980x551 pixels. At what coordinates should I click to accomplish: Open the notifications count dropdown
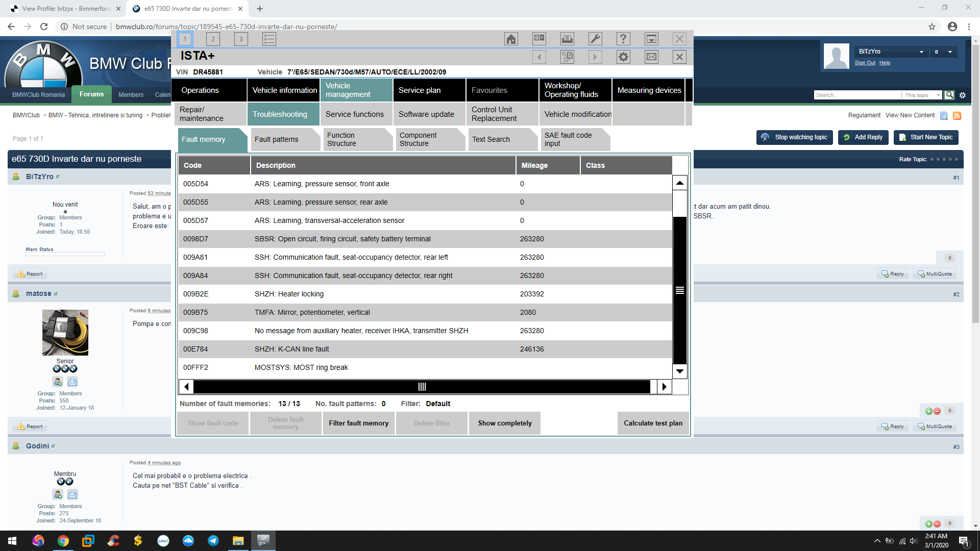(943, 52)
